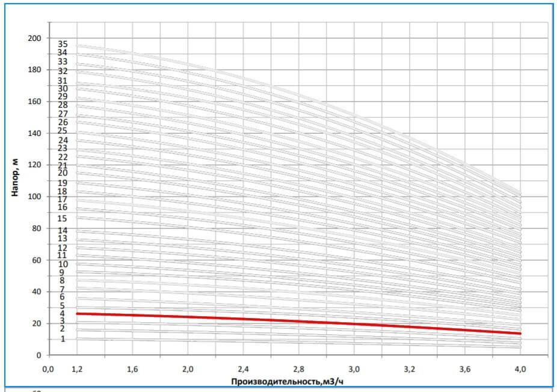The height and width of the screenshot is (392, 557).
Task: Select the curve label numbered 25
Action: [x=63, y=131]
